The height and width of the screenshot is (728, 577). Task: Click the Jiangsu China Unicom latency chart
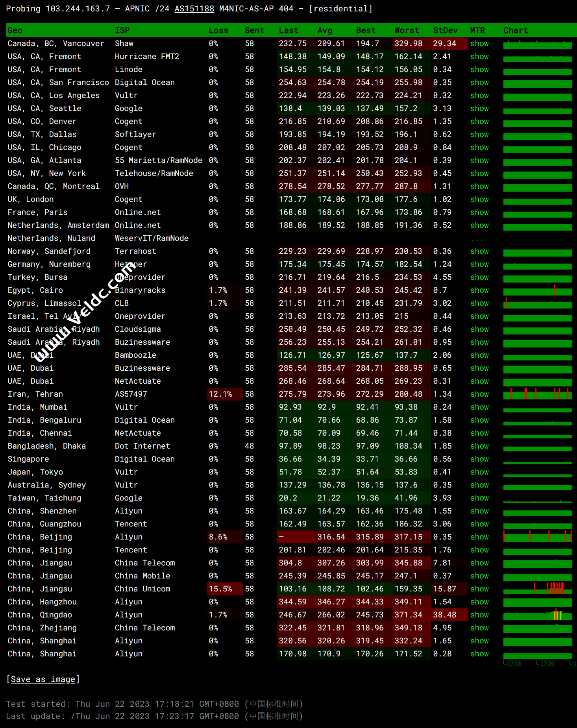pos(538,589)
